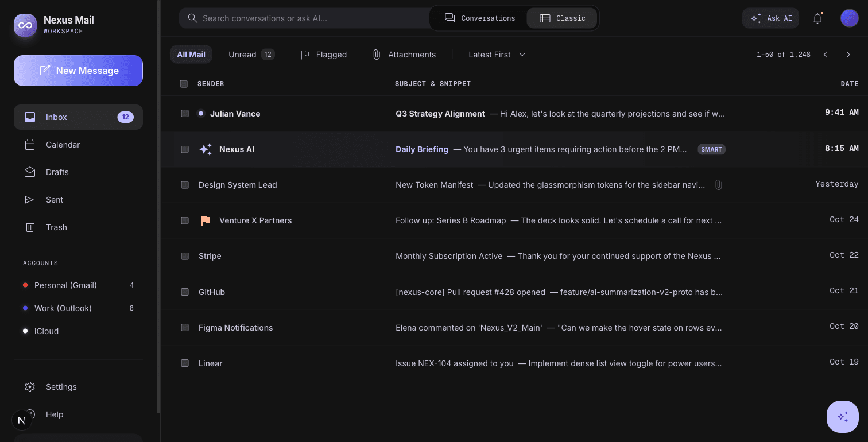Open the Help link in sidebar

click(55, 414)
